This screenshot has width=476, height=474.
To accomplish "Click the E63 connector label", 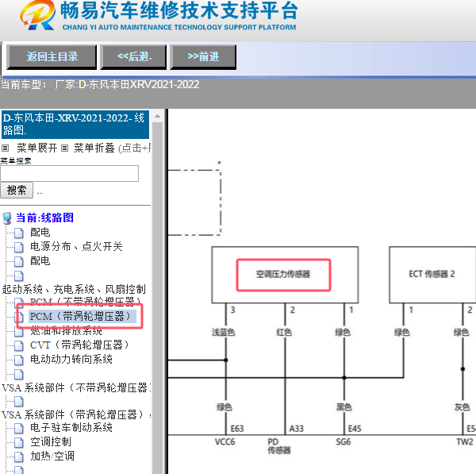I will [237, 429].
